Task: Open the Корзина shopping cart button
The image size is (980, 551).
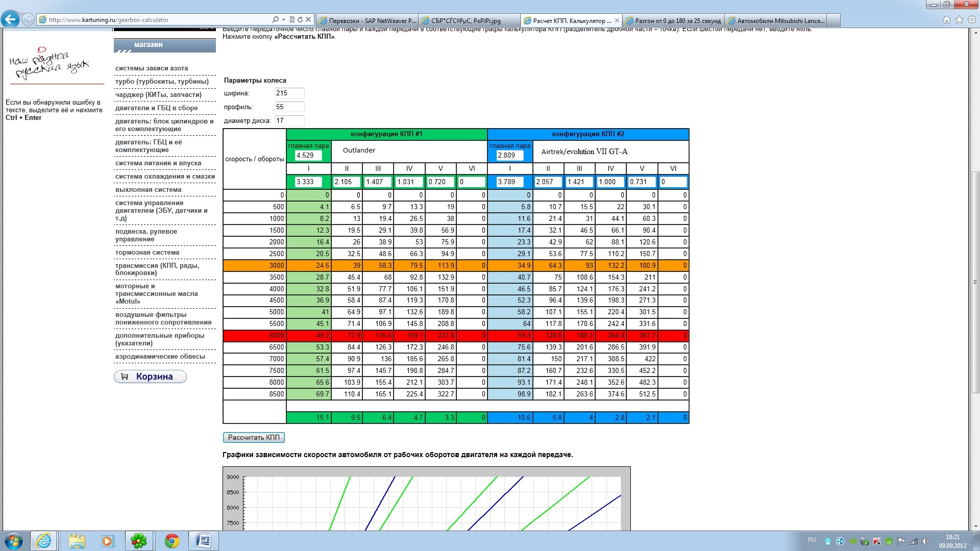Action: pyautogui.click(x=150, y=377)
